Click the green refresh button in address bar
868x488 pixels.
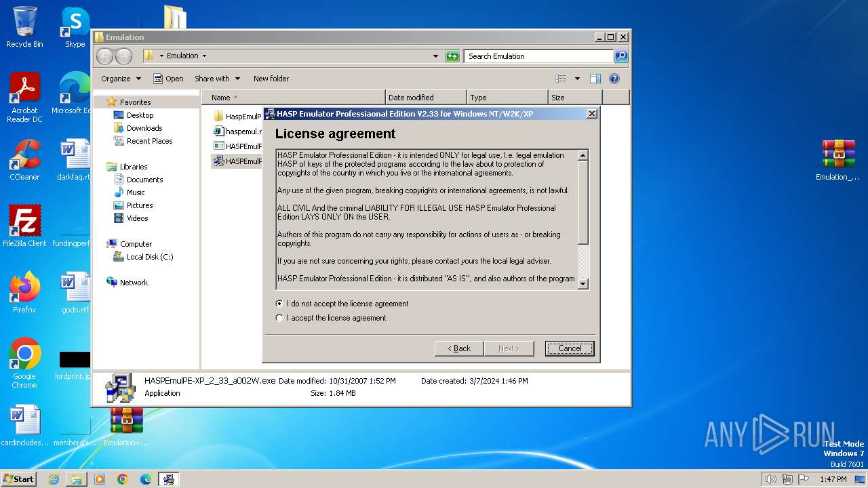click(452, 56)
